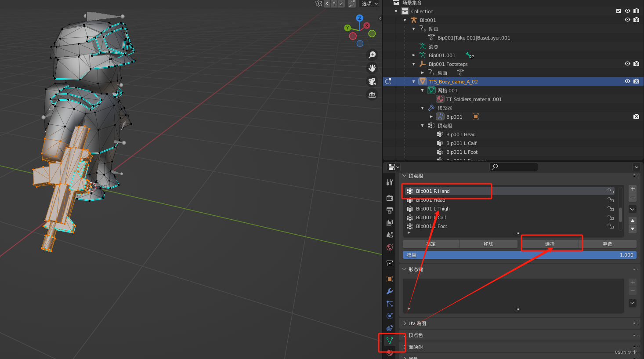
Task: Click the viewport zoom magnifier icon
Action: [x=372, y=55]
